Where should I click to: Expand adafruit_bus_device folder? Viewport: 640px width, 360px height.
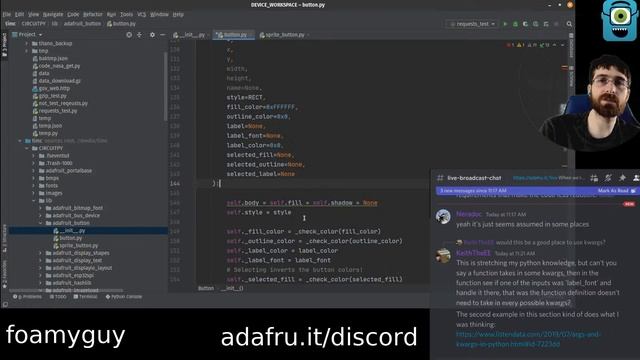[40, 216]
